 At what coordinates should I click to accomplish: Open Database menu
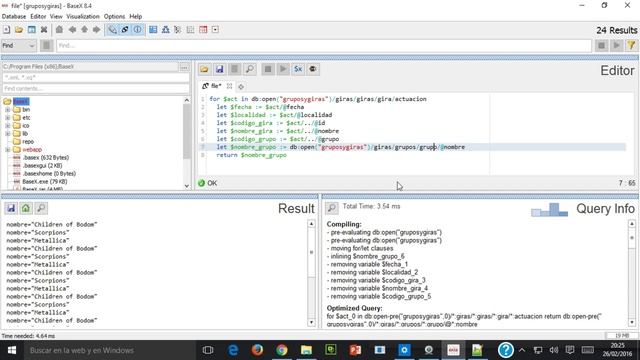click(x=14, y=16)
